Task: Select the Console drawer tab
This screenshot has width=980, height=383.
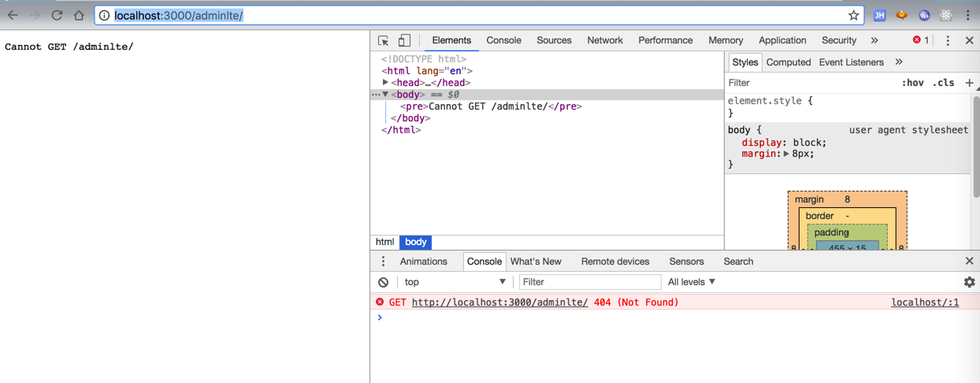Action: (x=484, y=262)
